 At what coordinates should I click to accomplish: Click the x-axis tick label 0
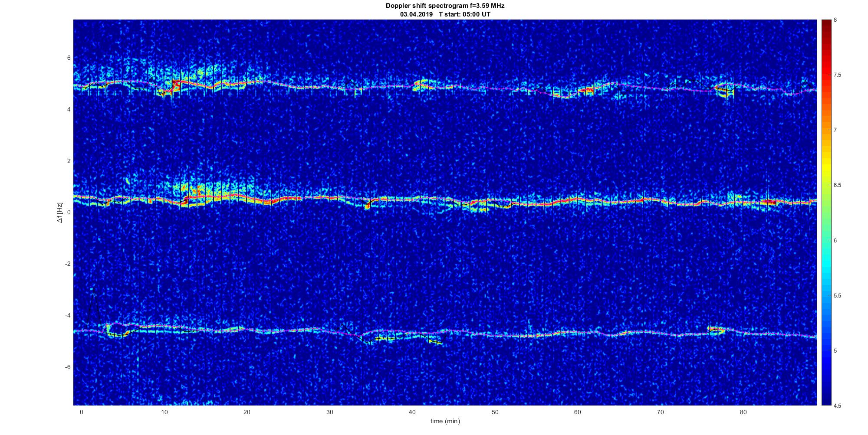coord(81,412)
